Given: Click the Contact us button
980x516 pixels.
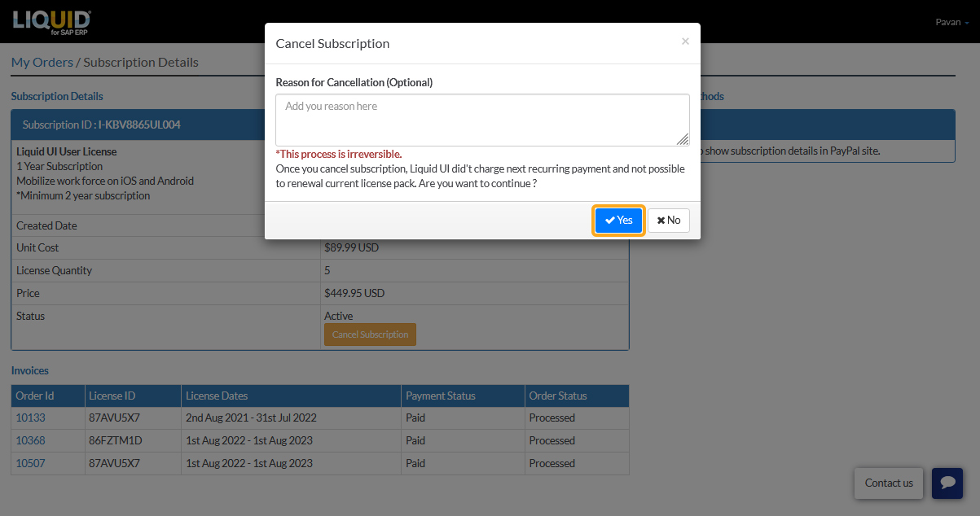Looking at the screenshot, I should coord(889,483).
